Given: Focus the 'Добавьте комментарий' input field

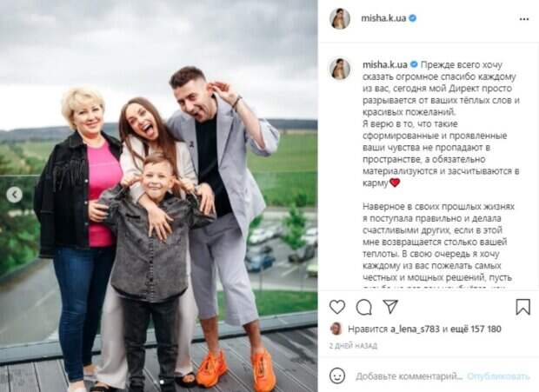Looking at the screenshot, I should tap(409, 376).
